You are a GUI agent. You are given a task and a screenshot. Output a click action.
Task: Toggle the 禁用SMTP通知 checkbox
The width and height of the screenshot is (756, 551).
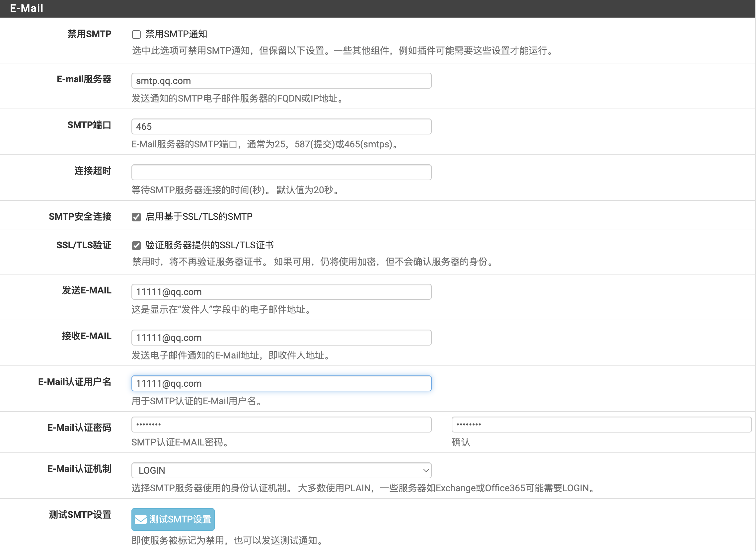click(136, 34)
